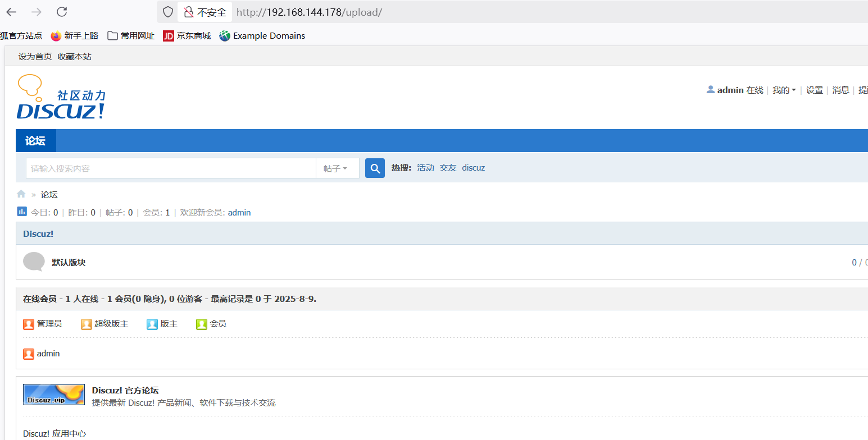Click the 会员 legend icon
This screenshot has height=440, width=868.
(x=202, y=324)
